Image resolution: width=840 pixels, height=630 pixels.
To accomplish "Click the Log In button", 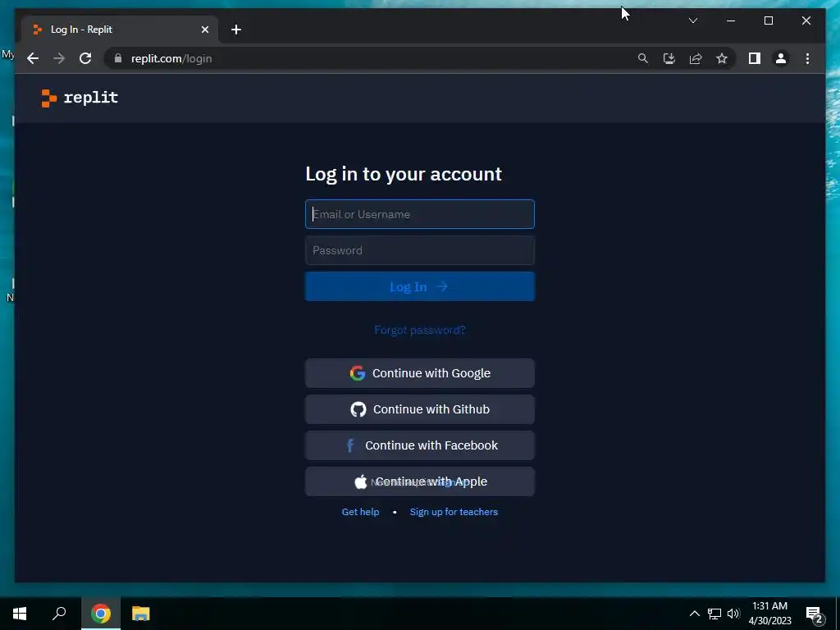I will (419, 286).
